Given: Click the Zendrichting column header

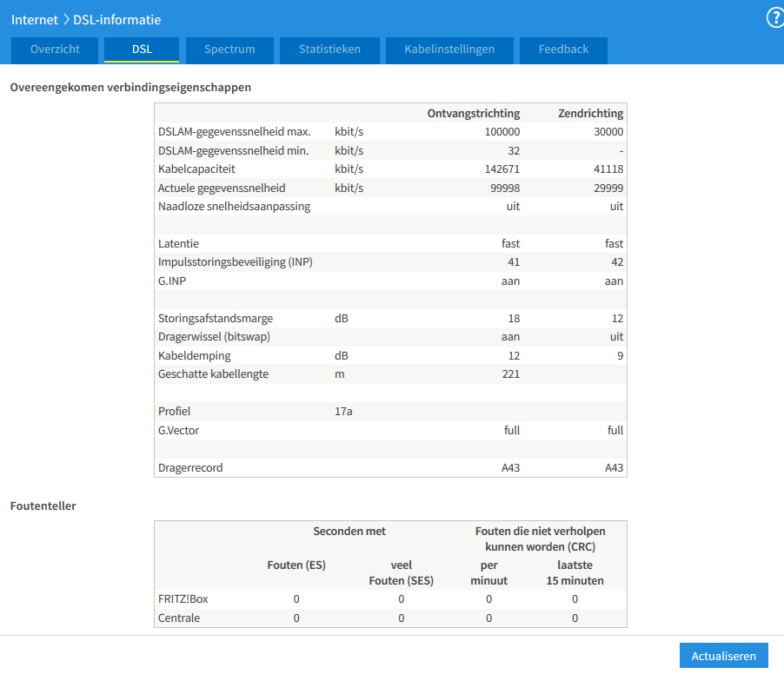Looking at the screenshot, I should tap(590, 113).
